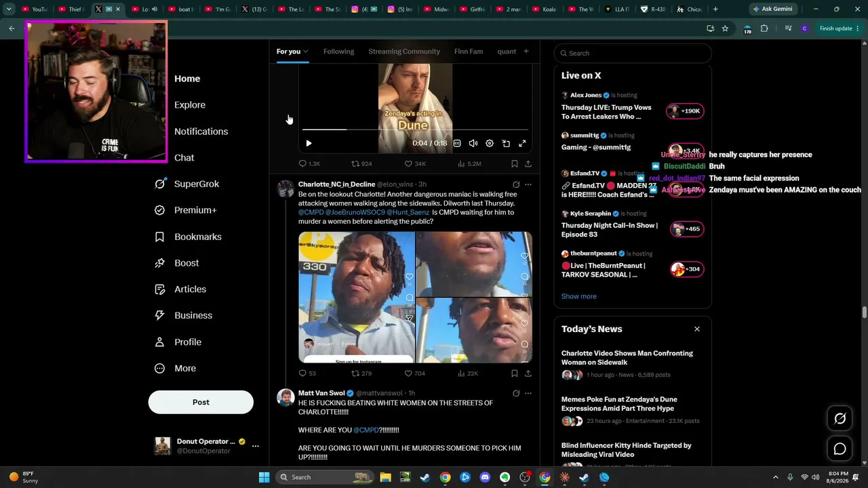Image resolution: width=868 pixels, height=488 pixels.
Task: Open the Finn Fam tab
Action: coord(469,52)
